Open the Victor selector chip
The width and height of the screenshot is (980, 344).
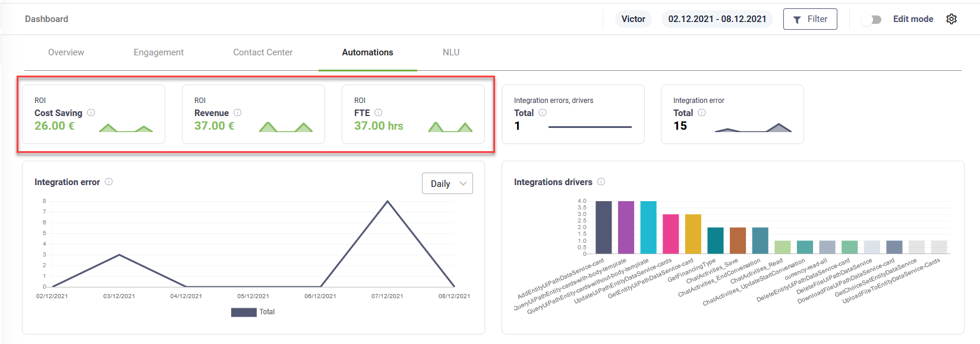pyautogui.click(x=633, y=19)
